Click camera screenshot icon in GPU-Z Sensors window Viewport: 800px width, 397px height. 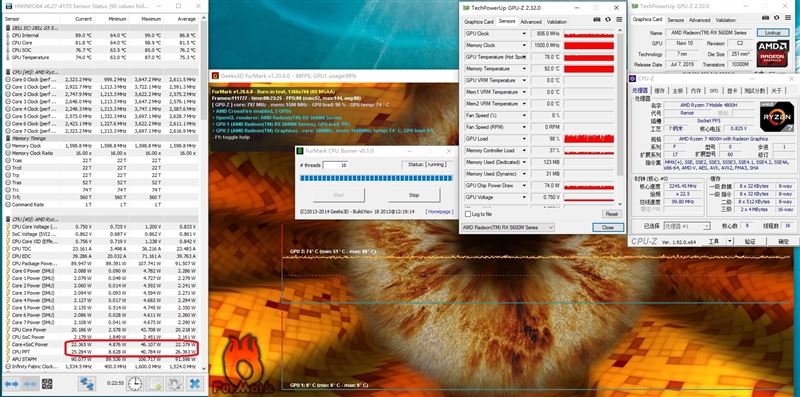pyautogui.click(x=597, y=20)
